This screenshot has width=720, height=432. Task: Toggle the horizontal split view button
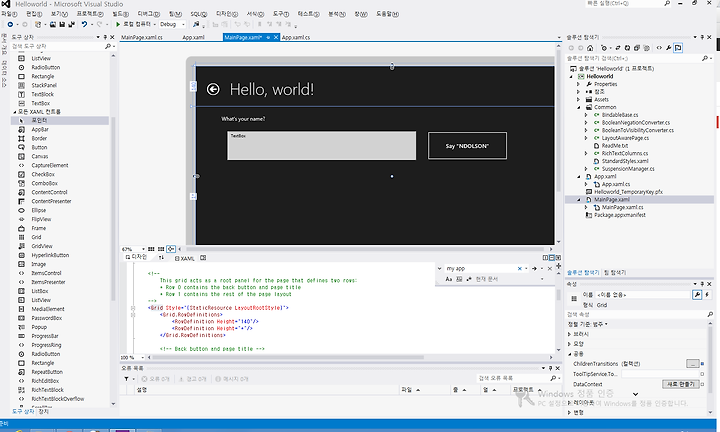pyautogui.click(x=552, y=258)
